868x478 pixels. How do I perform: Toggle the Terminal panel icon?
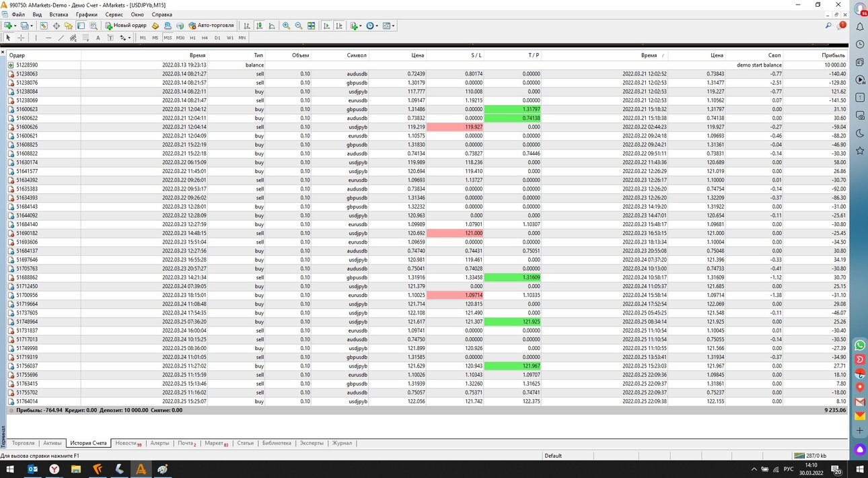pyautogui.click(x=81, y=26)
